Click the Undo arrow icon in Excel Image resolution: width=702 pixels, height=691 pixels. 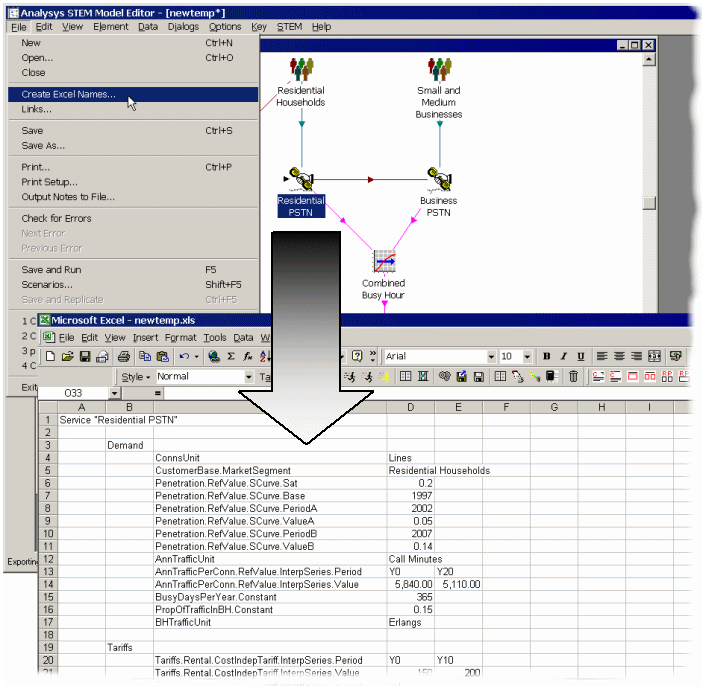click(x=184, y=356)
